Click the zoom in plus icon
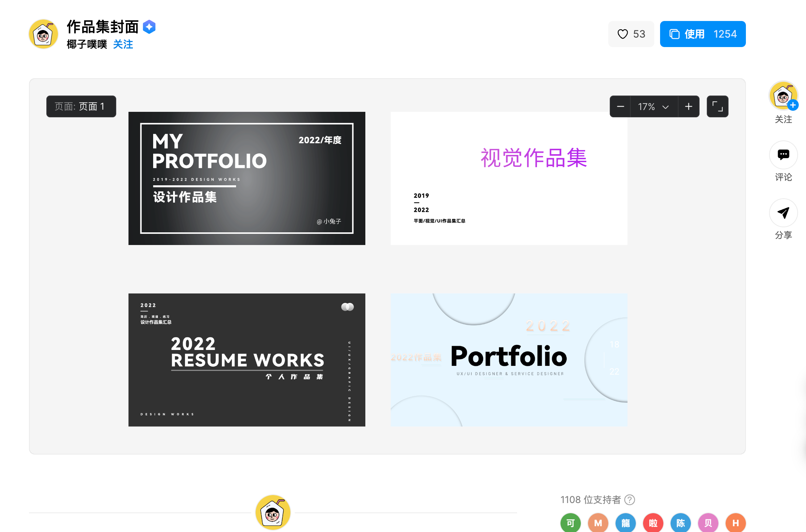This screenshot has height=532, width=806. (688, 107)
